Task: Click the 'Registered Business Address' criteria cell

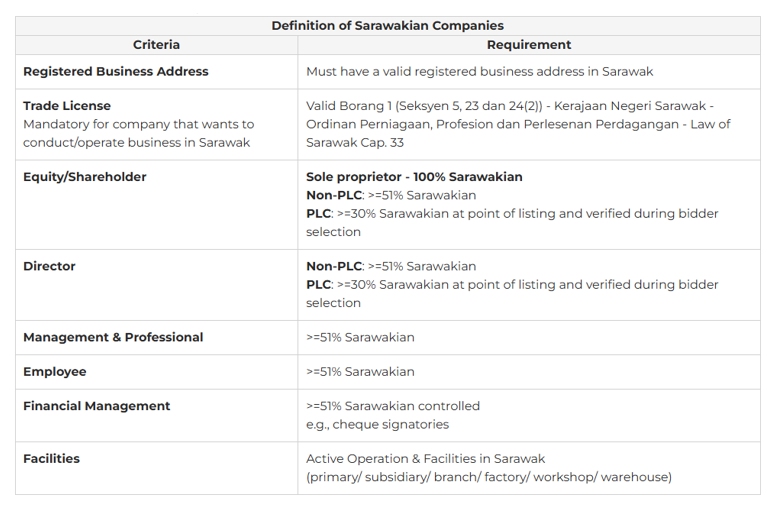Action: pyautogui.click(x=116, y=72)
